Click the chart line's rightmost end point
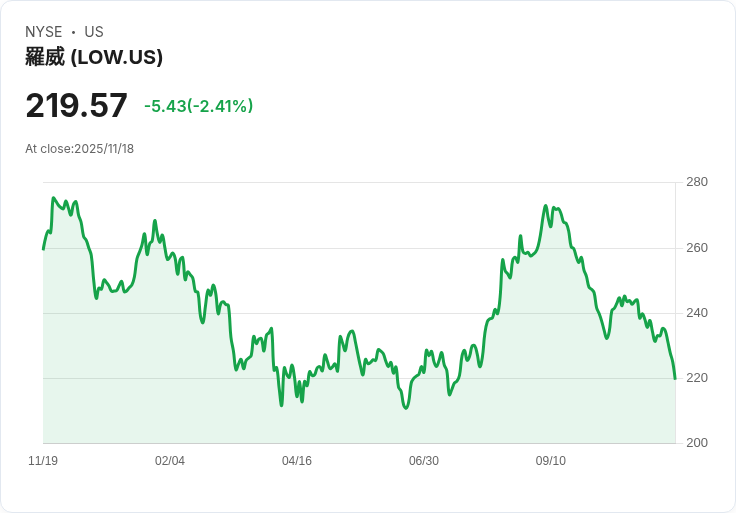 pyautogui.click(x=675, y=378)
